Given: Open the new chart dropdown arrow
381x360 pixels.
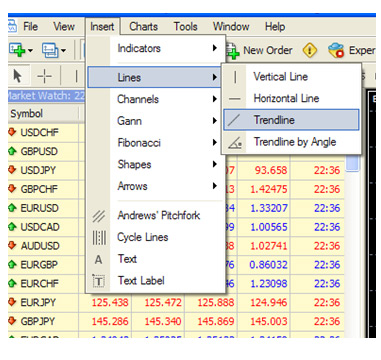Looking at the screenshot, I should pyautogui.click(x=30, y=51).
